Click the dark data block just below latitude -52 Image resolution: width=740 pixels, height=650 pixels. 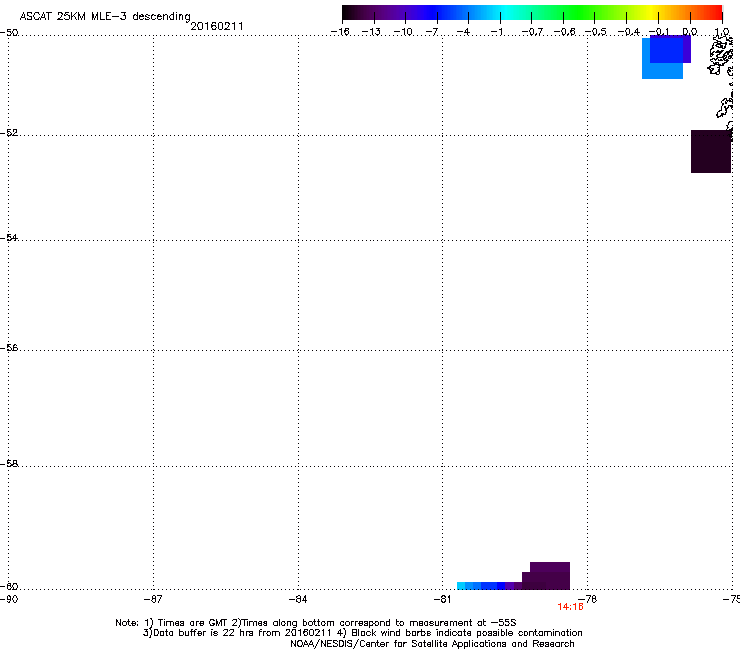711,151
